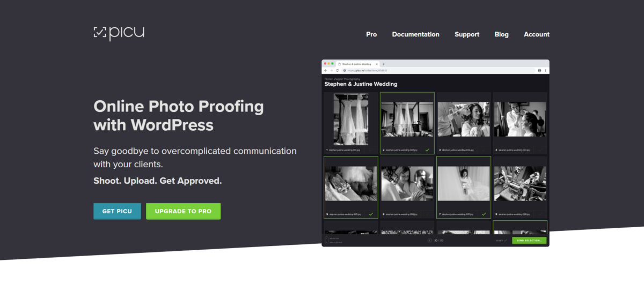Image resolution: width=644 pixels, height=284 pixels.
Task: Open photo 6 thumbnail of woman looking down
Action: click(407, 183)
